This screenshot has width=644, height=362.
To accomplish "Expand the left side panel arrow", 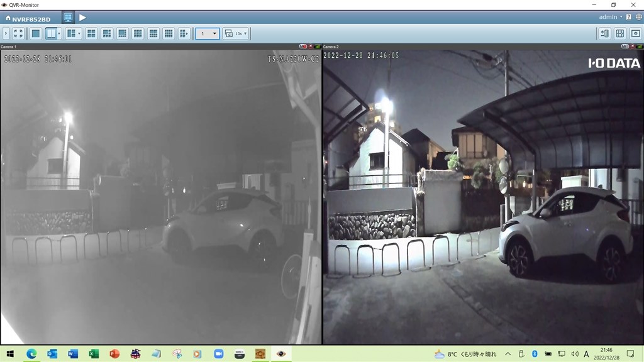I will (x=6, y=33).
